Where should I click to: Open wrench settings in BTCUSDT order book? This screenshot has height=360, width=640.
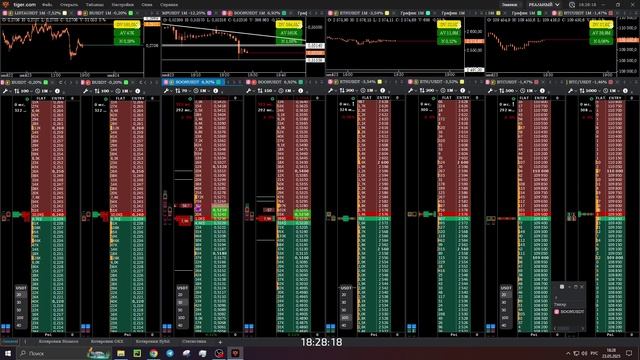[x=490, y=91]
